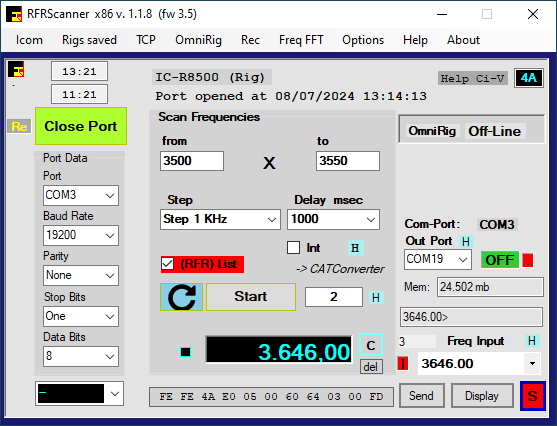Click the 4A CI-V address box
The image size is (557, 426).
tap(529, 78)
